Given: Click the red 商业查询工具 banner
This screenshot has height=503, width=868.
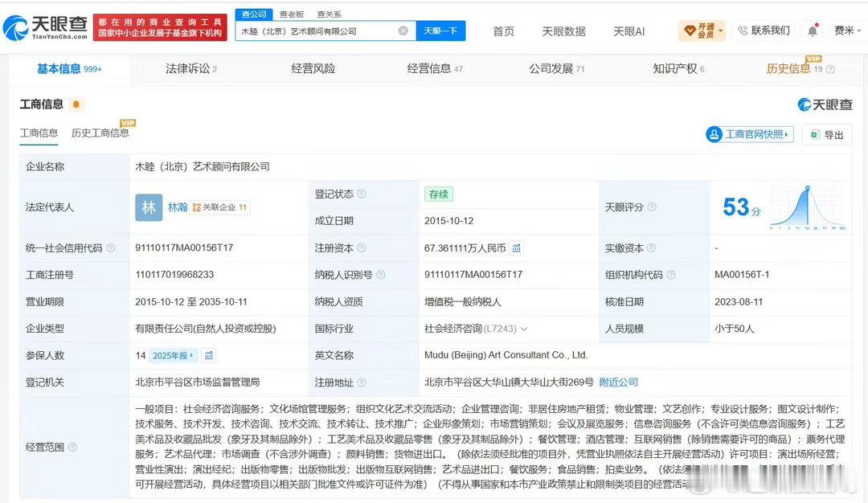Looking at the screenshot, I should coord(160,27).
